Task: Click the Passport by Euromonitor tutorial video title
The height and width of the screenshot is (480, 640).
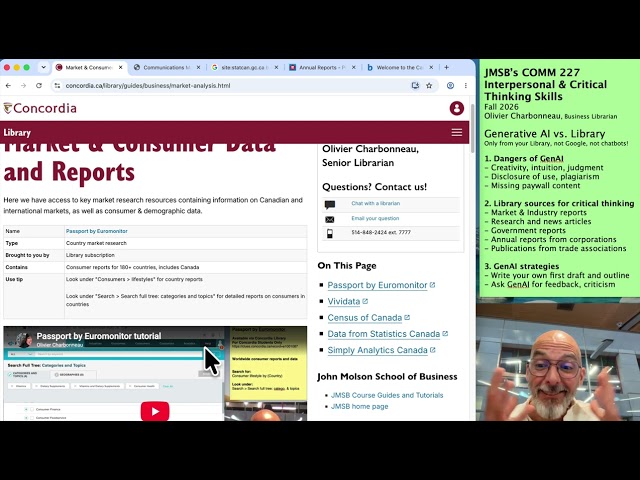Action: point(99,336)
